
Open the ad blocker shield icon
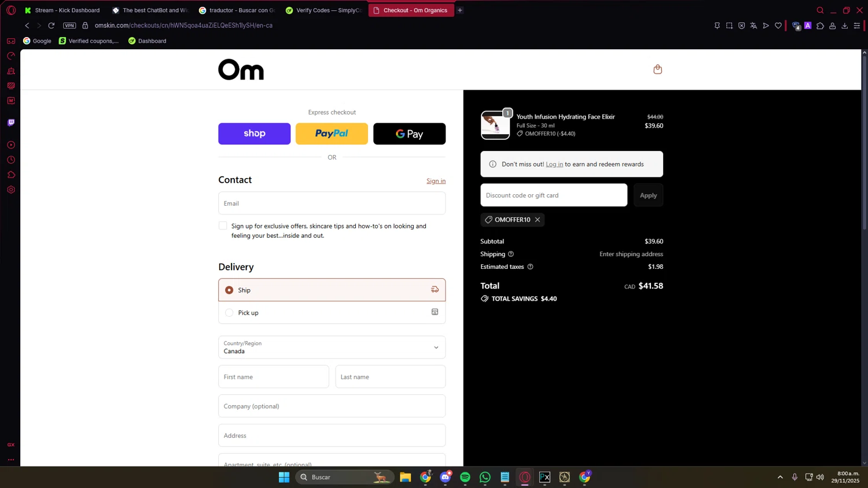(x=741, y=25)
